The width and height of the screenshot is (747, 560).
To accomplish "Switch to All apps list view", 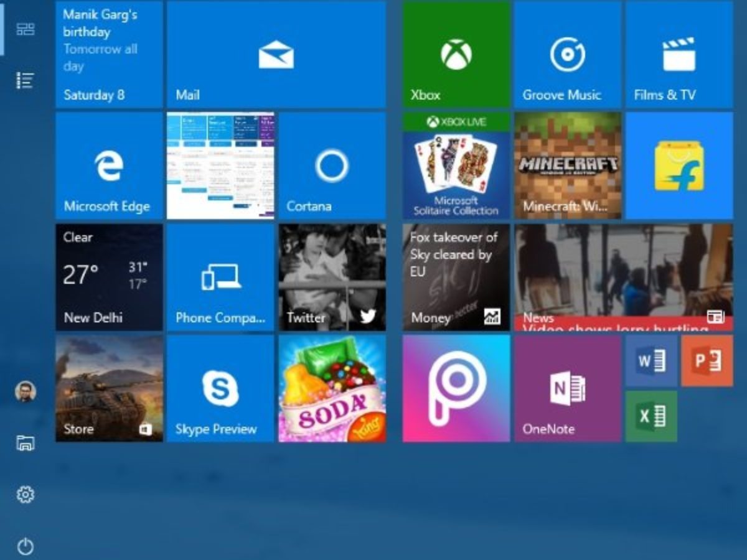I will tap(25, 80).
